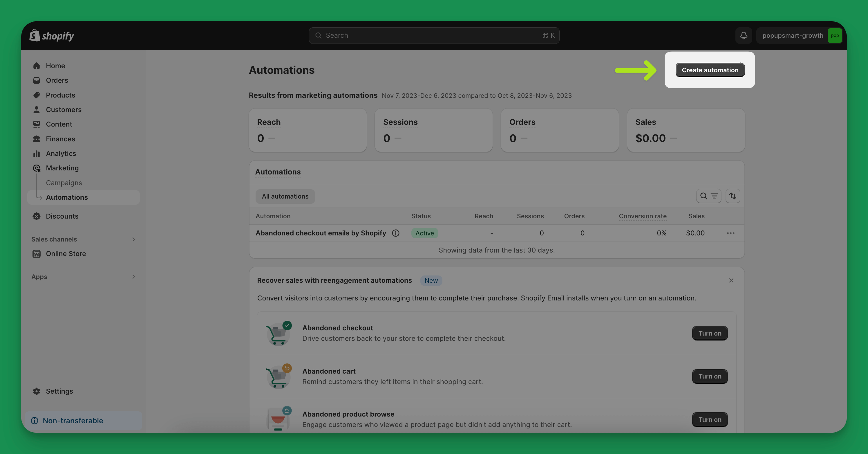Click the New badge

click(x=431, y=280)
